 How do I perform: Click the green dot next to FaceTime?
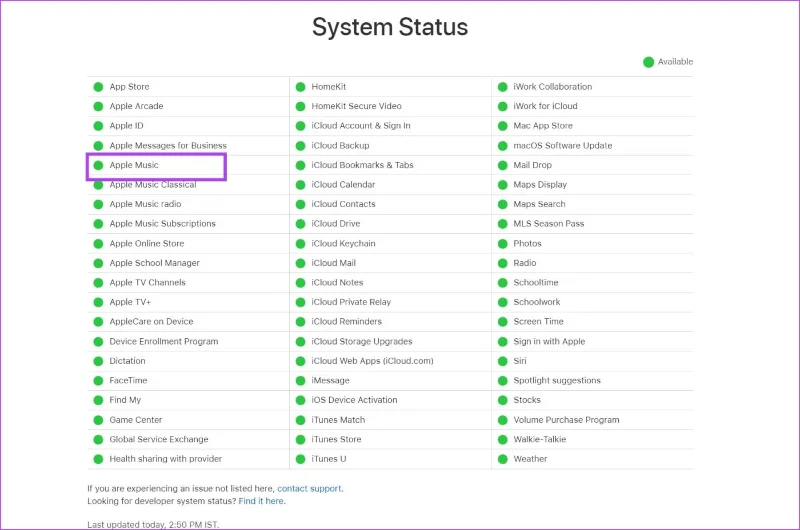(x=98, y=381)
